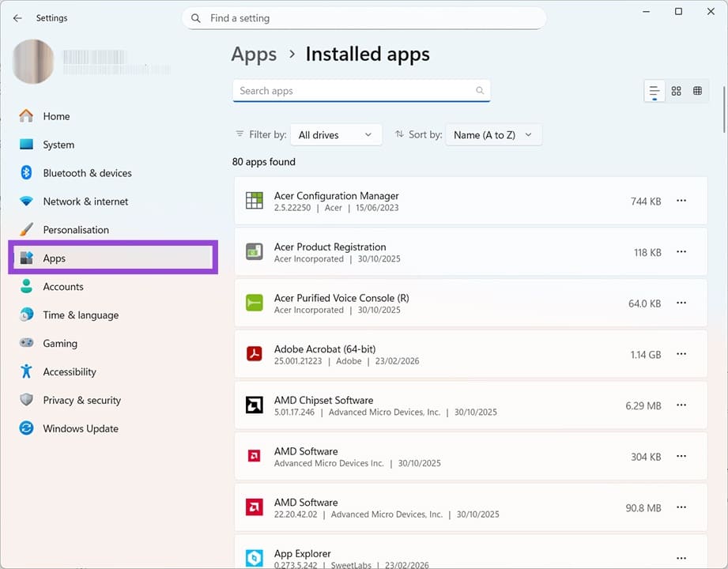The width and height of the screenshot is (728, 569).
Task: Open the Filter by All drives dropdown
Action: pos(335,134)
